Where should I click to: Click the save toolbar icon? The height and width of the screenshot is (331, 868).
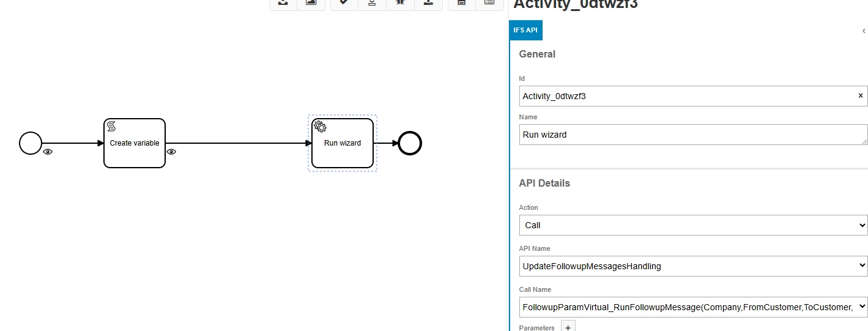click(462, 3)
